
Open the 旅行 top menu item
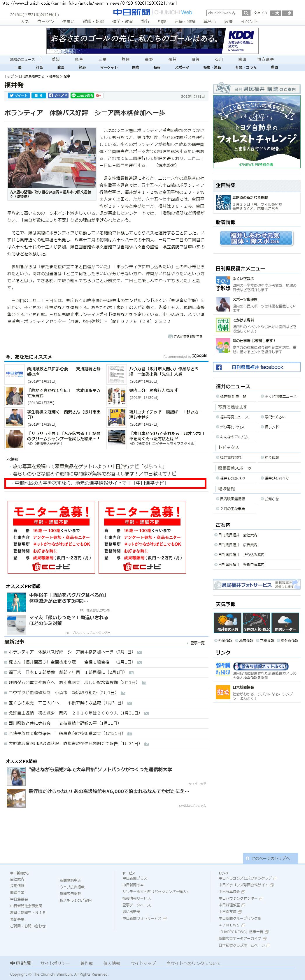point(146,22)
